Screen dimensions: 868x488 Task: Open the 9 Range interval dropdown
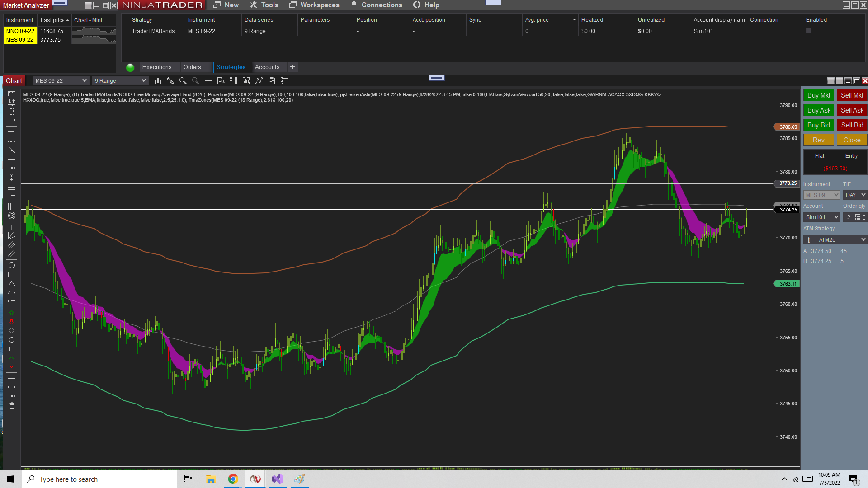(120, 81)
